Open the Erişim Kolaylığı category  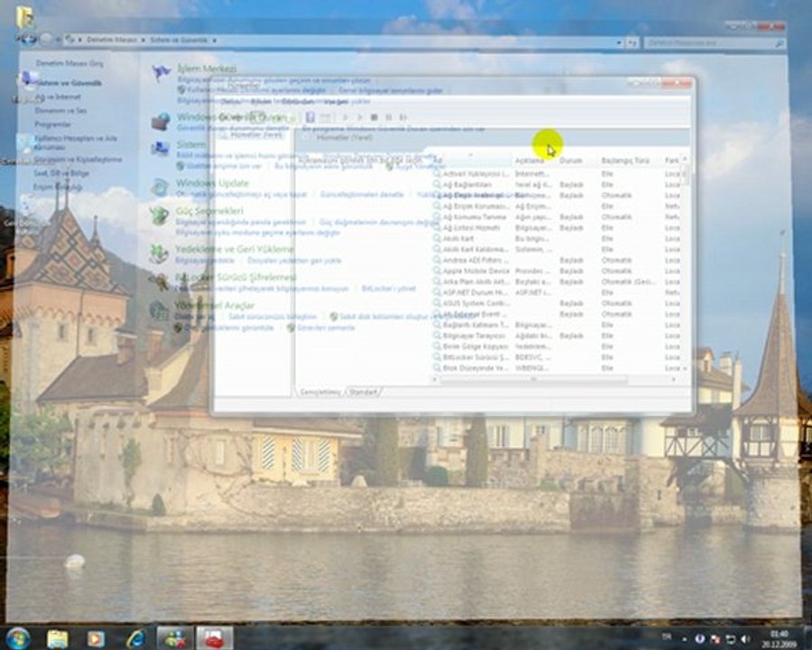coord(58,187)
